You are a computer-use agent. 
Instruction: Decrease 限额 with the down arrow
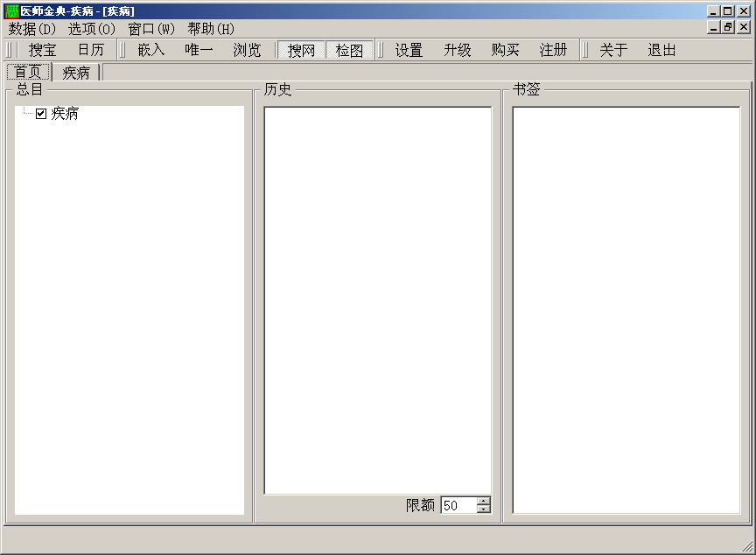(484, 509)
